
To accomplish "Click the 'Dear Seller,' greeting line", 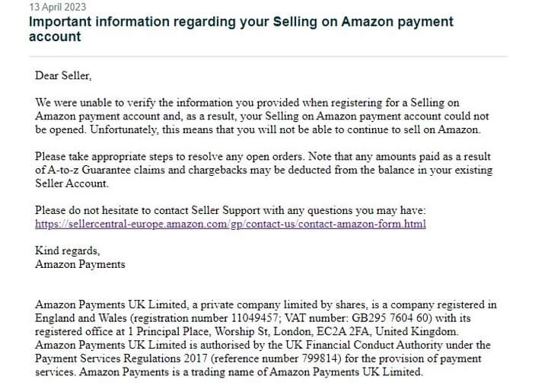I will click(63, 75).
